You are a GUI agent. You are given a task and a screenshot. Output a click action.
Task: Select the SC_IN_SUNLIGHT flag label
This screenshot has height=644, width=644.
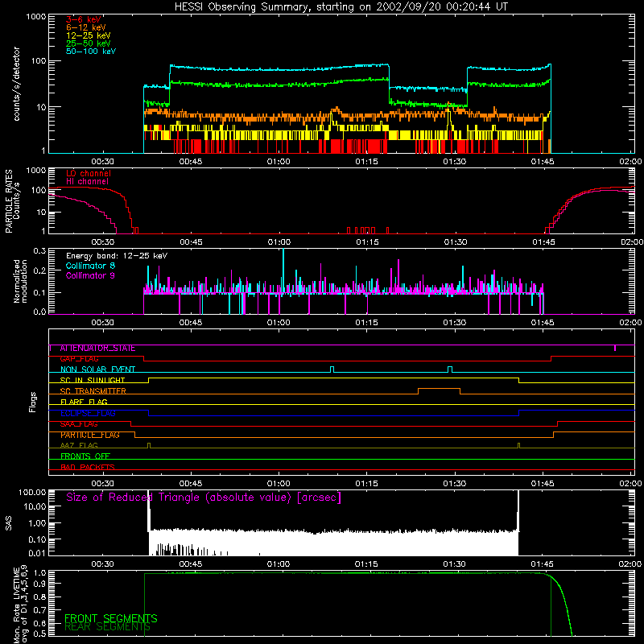tap(93, 380)
